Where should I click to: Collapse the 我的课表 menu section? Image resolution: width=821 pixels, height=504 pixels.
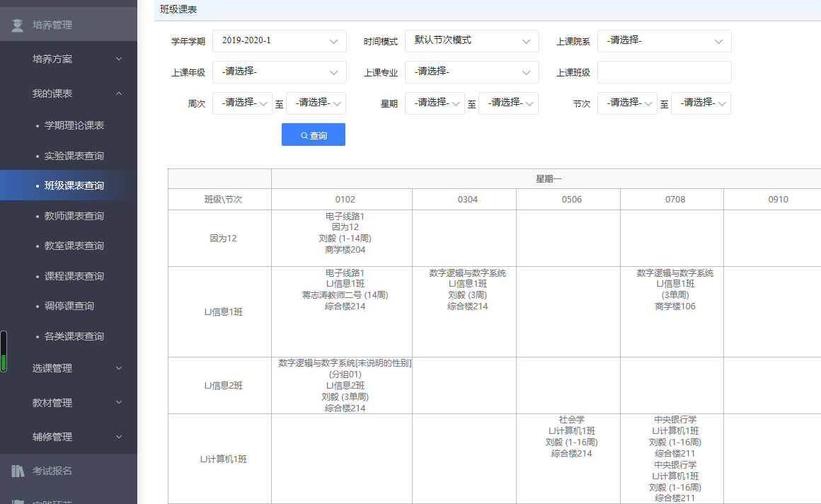point(118,93)
